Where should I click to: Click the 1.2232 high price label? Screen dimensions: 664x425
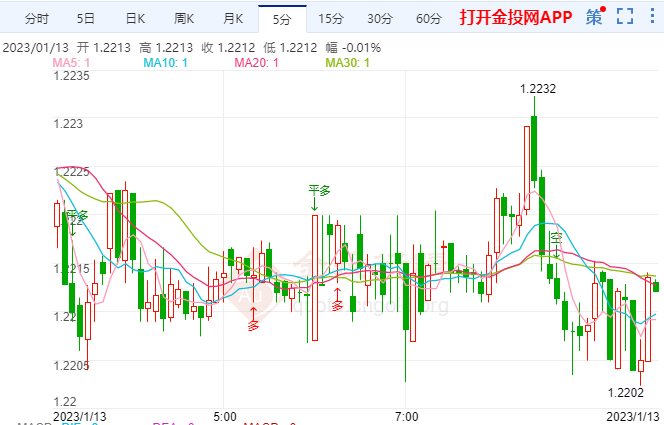537,89
